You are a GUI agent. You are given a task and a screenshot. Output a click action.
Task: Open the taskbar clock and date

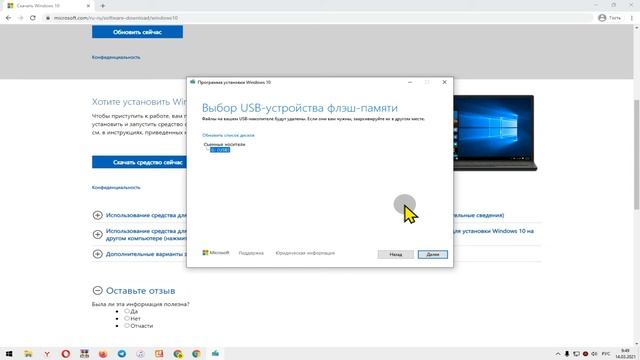pos(625,354)
